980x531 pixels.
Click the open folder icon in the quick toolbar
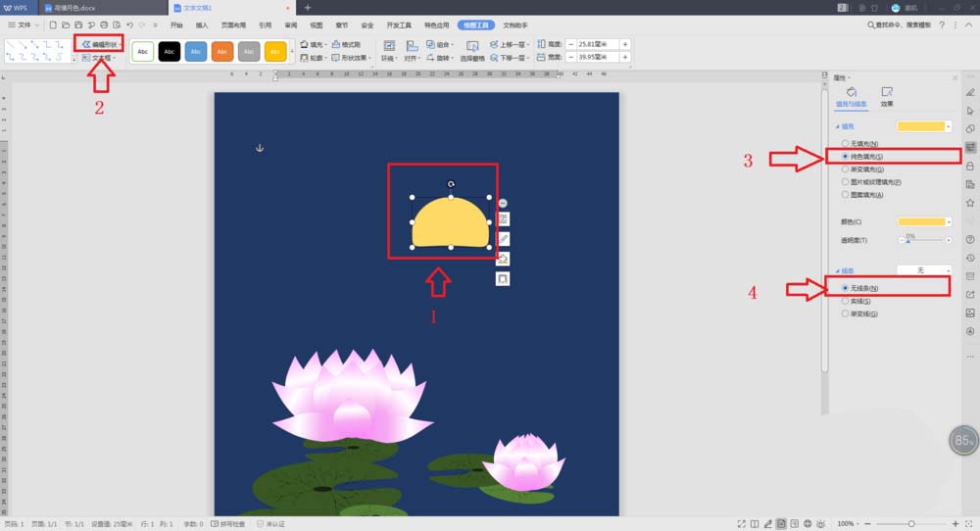66,25
